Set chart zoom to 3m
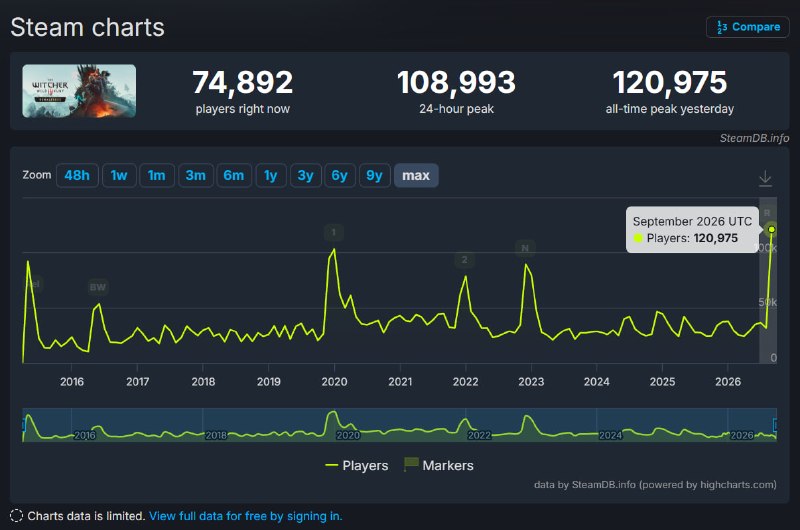The width and height of the screenshot is (800, 530). (x=195, y=175)
